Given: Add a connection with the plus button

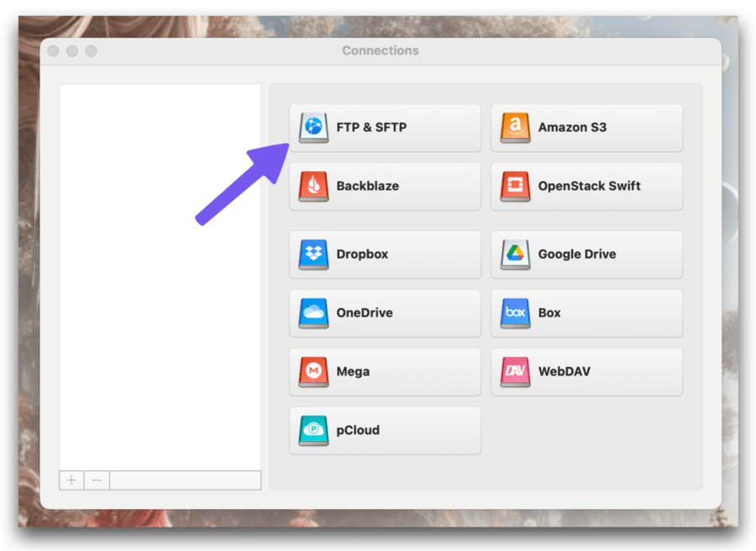Looking at the screenshot, I should [x=71, y=480].
